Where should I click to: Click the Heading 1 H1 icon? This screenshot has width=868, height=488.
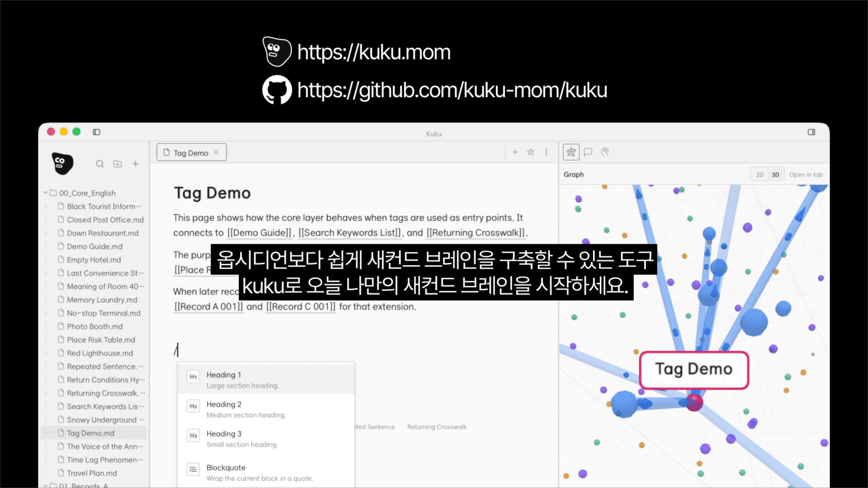click(x=193, y=377)
